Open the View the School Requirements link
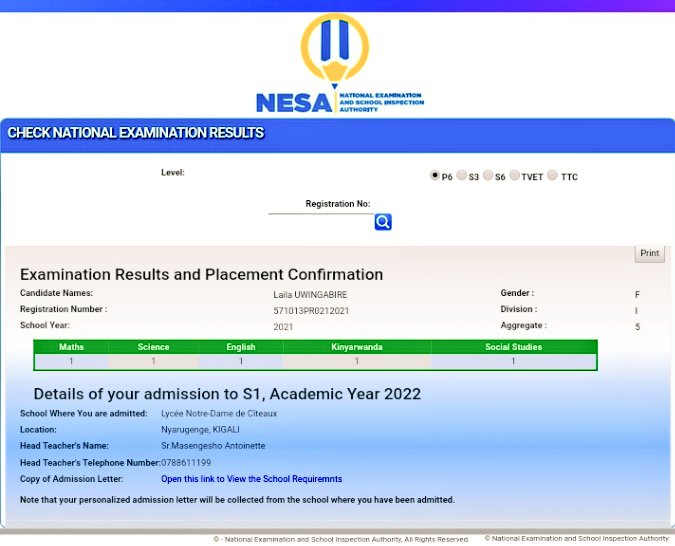Image resolution: width=675 pixels, height=546 pixels. pos(251,479)
